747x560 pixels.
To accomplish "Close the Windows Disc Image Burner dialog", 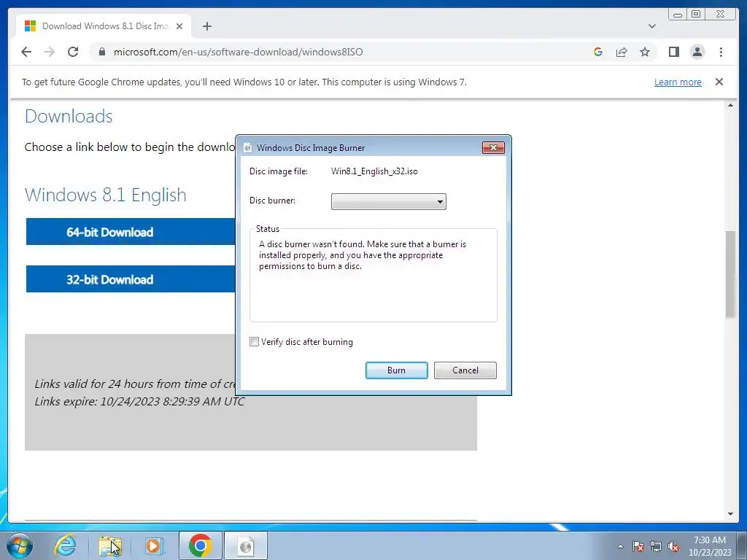I will coord(493,147).
